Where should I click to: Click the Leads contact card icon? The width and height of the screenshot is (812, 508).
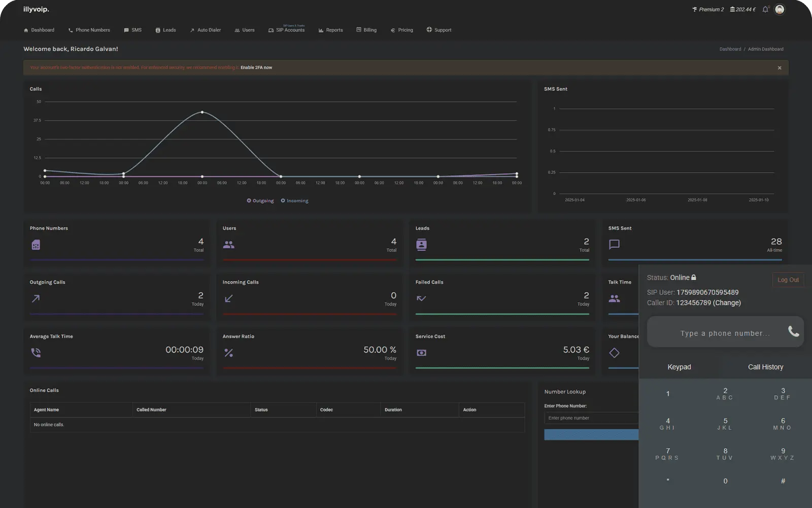point(421,245)
